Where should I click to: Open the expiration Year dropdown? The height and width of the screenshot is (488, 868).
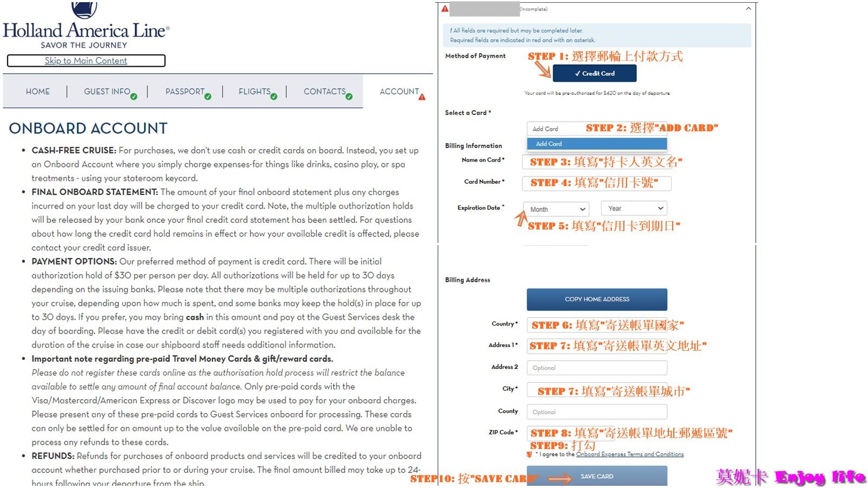[634, 209]
